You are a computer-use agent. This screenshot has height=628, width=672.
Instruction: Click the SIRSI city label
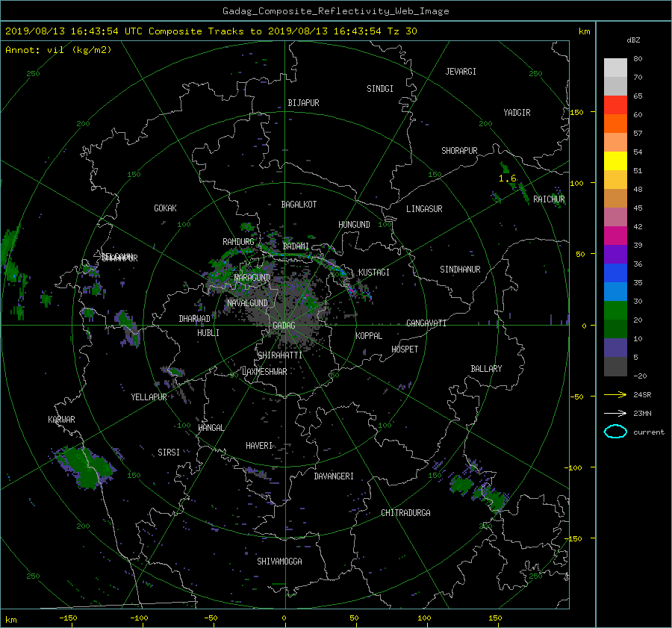[169, 453]
